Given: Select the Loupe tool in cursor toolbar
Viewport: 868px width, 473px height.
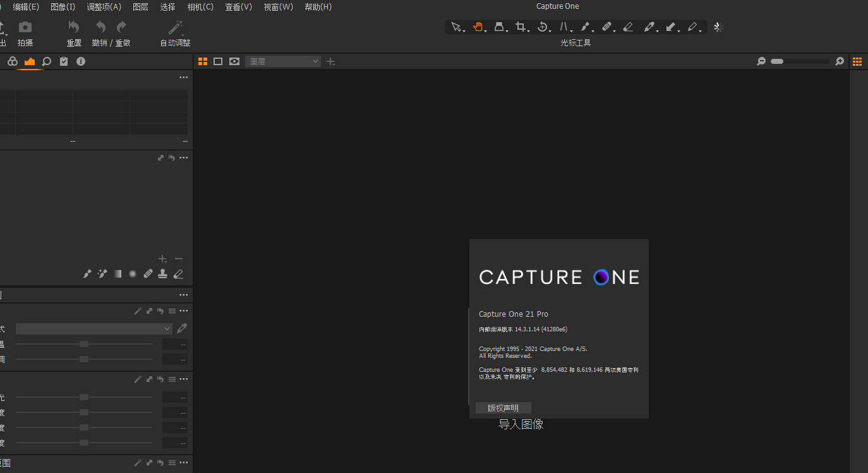Looking at the screenshot, I should point(499,27).
